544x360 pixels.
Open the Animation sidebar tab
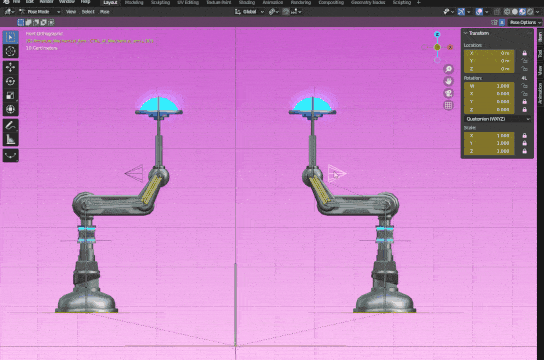point(540,93)
